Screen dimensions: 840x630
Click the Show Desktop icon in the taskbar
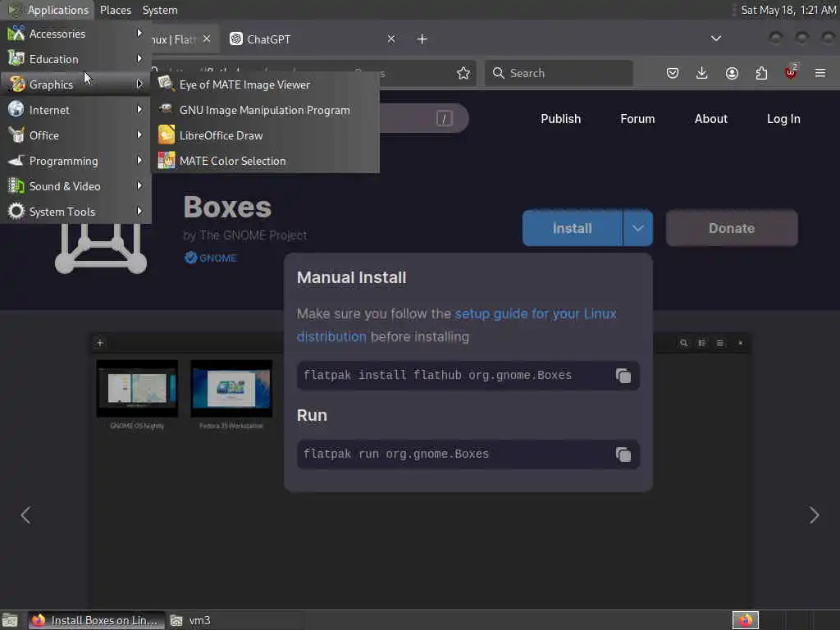pyautogui.click(x=10, y=620)
